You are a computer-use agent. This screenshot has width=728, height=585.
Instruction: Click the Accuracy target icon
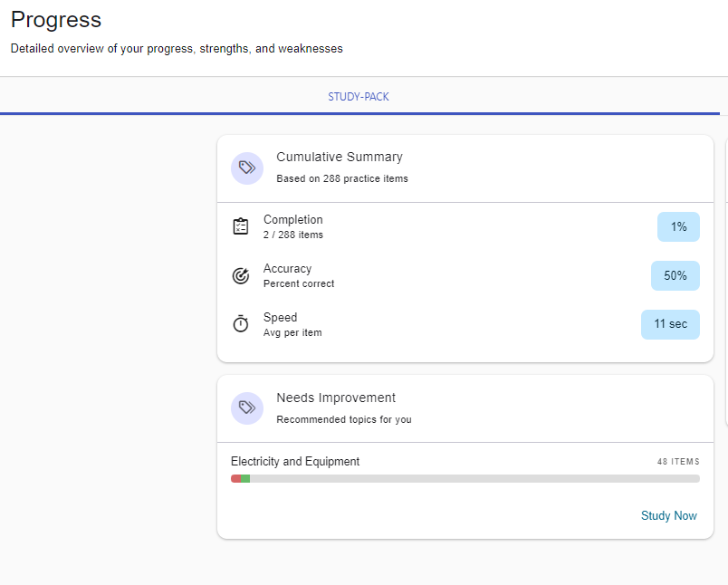click(241, 275)
